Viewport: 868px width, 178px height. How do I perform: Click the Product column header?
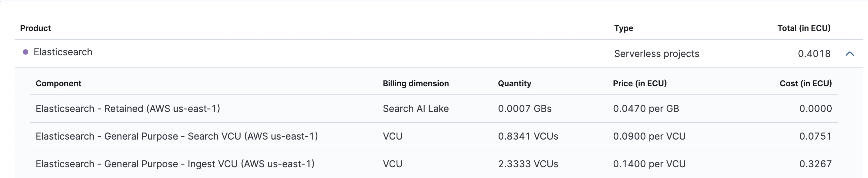35,28
